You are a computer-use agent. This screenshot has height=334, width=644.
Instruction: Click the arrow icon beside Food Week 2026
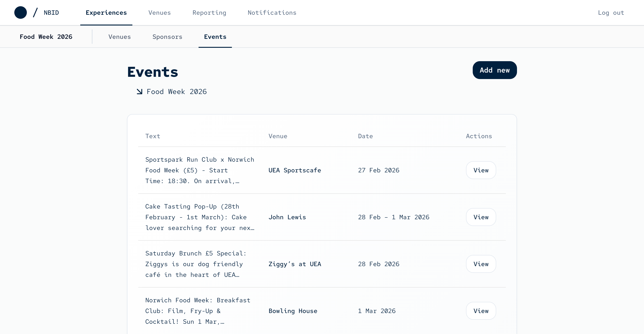pos(140,92)
